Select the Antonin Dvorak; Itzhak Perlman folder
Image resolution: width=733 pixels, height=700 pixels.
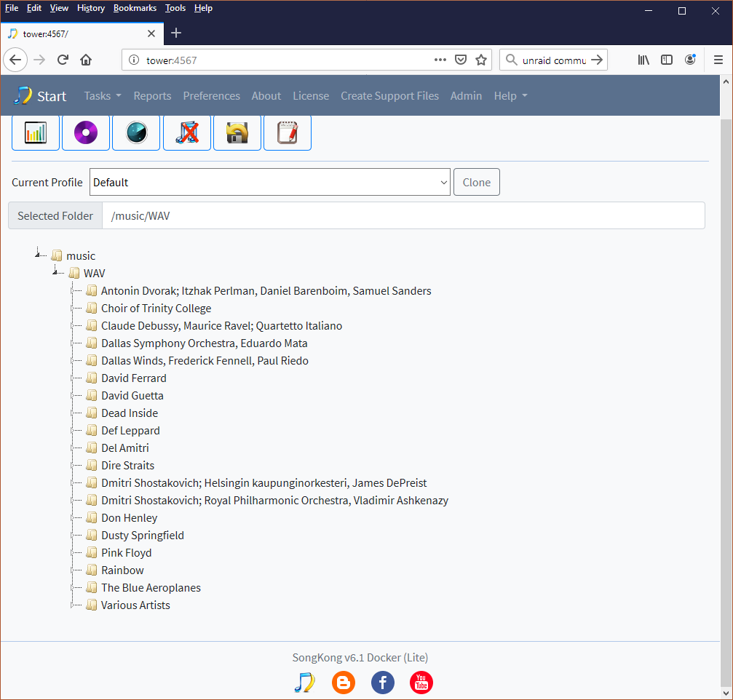266,291
